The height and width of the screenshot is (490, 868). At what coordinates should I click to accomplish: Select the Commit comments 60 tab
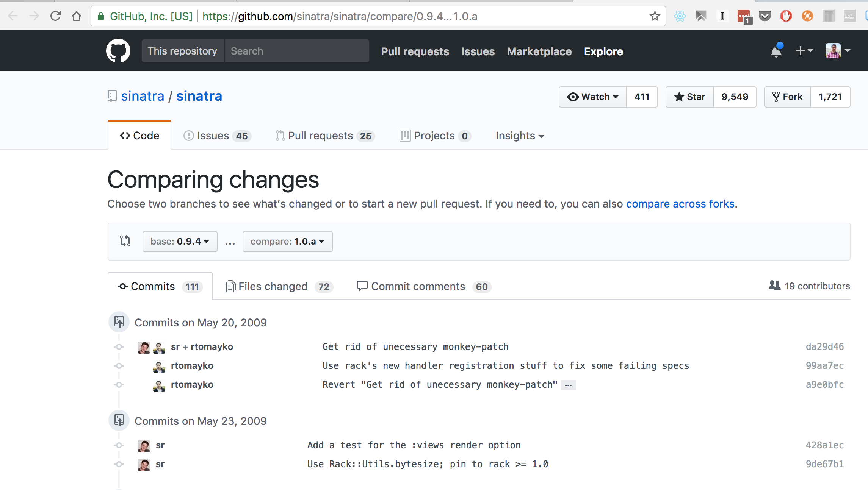click(424, 287)
